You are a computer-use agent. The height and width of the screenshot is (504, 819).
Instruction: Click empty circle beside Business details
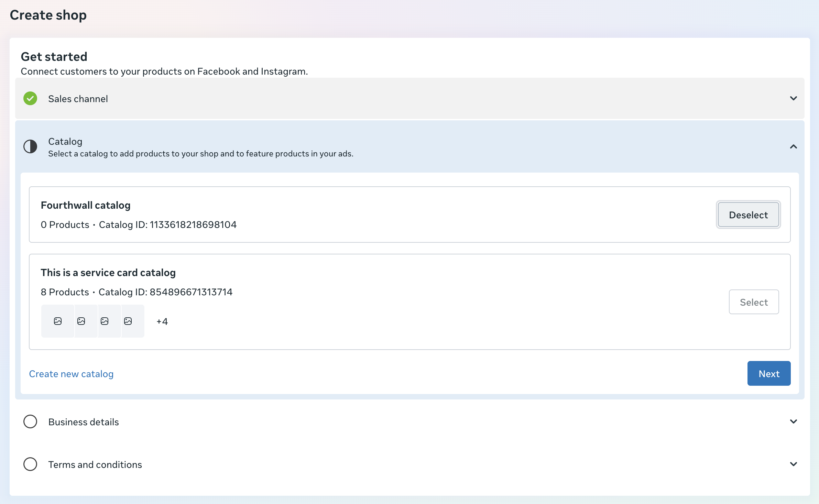click(x=30, y=421)
